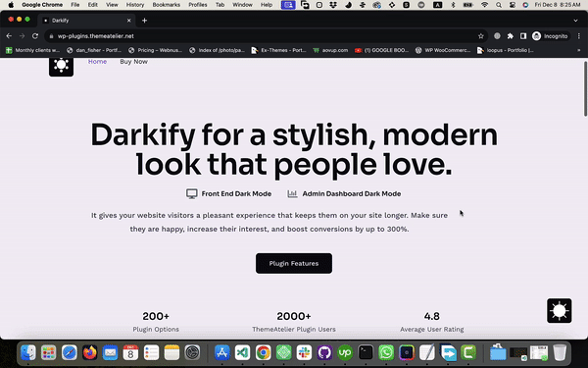
Task: Open the Index of /photo bookmark
Action: (x=218, y=50)
